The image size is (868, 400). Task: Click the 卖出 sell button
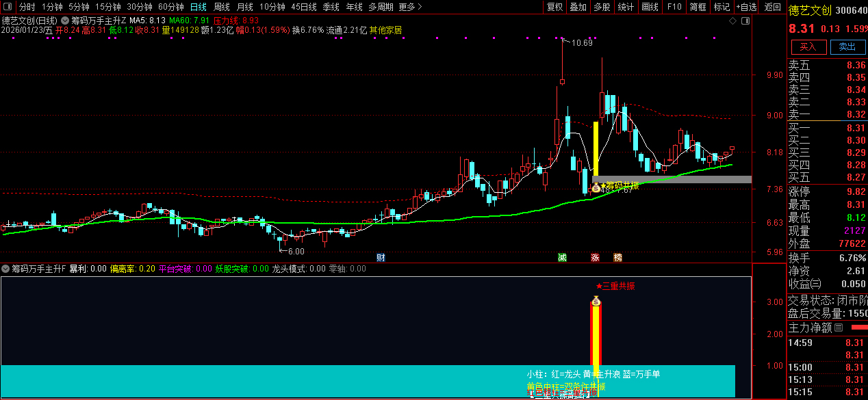(847, 47)
